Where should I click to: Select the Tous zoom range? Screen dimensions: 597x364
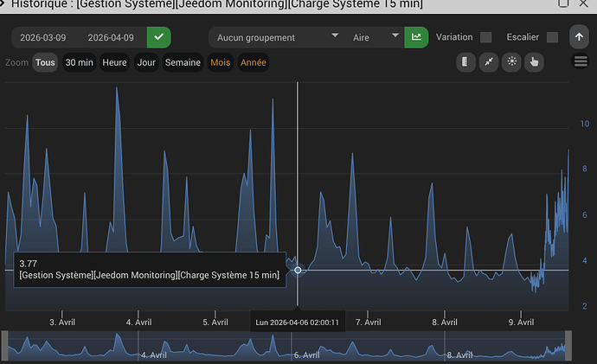pyautogui.click(x=45, y=62)
